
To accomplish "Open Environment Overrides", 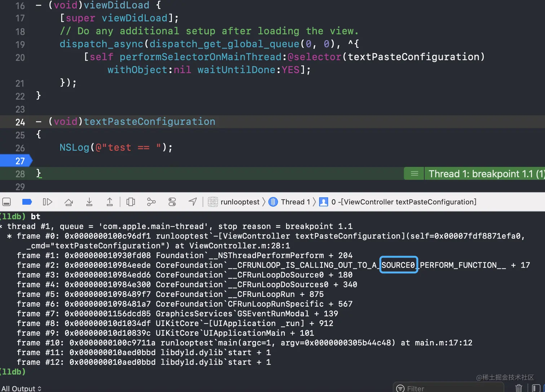I will tap(172, 202).
